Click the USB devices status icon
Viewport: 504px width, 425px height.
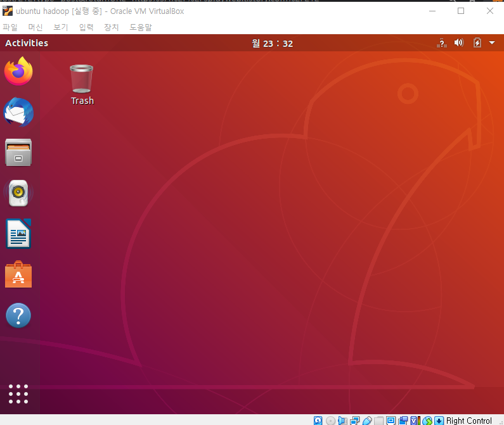[x=367, y=421]
